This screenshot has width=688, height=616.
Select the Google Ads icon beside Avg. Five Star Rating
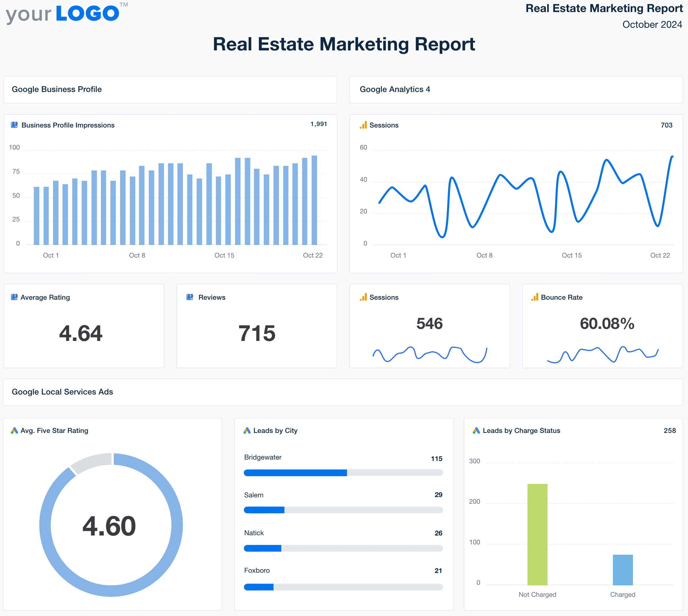[14, 431]
